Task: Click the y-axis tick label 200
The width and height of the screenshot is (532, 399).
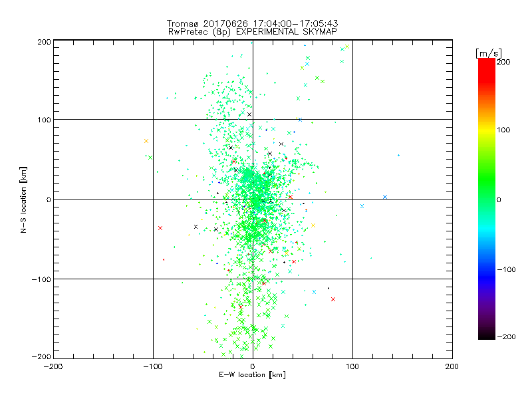Action: coord(45,42)
